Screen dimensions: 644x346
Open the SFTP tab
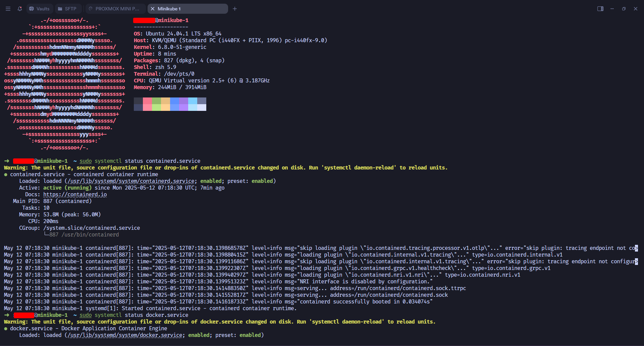(67, 9)
